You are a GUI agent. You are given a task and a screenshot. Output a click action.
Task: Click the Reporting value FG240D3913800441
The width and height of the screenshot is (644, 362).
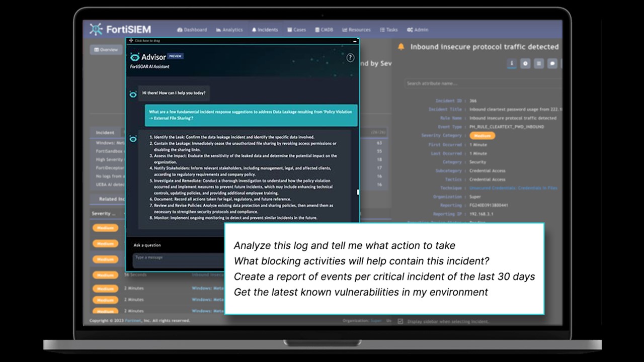(x=489, y=206)
